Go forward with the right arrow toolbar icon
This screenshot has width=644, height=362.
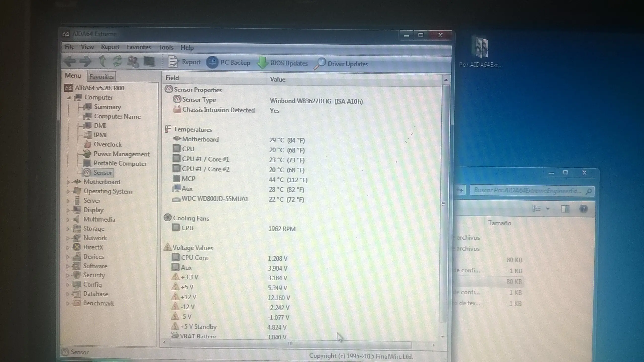(x=85, y=61)
